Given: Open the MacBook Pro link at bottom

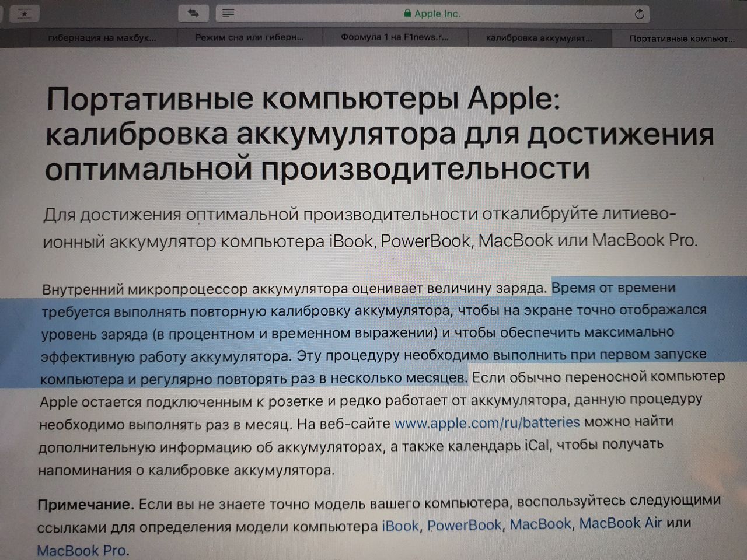Looking at the screenshot, I should [x=82, y=550].
